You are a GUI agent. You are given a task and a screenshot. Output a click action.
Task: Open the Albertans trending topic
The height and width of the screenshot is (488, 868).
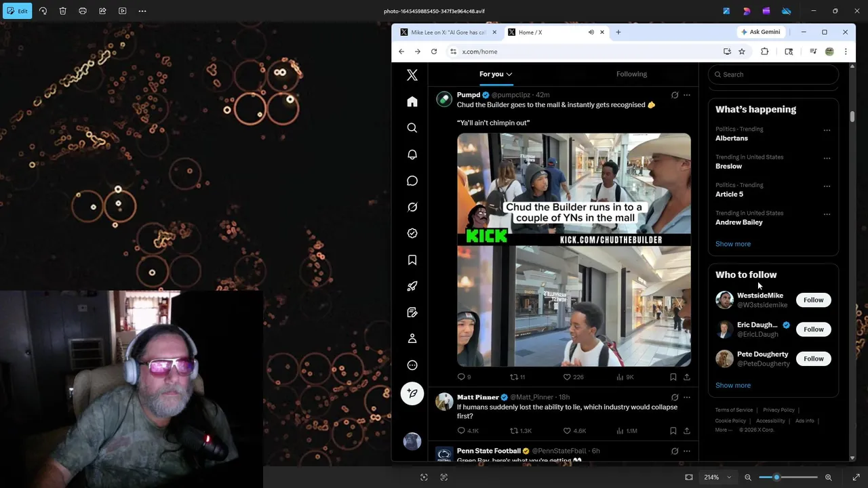[x=732, y=138]
